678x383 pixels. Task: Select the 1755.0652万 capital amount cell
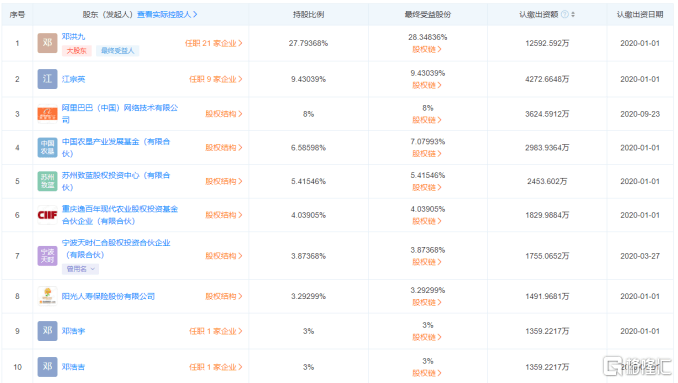coord(547,256)
